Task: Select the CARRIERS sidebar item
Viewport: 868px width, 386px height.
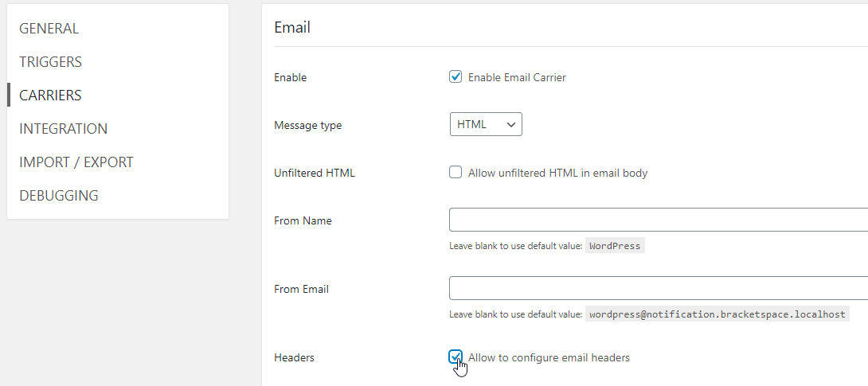Action: [50, 96]
